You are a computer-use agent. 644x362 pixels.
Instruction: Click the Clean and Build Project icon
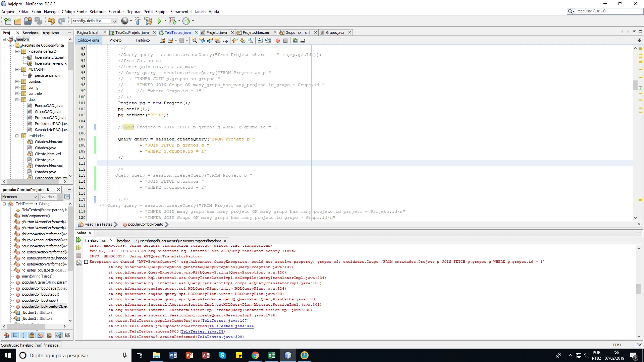click(148, 21)
